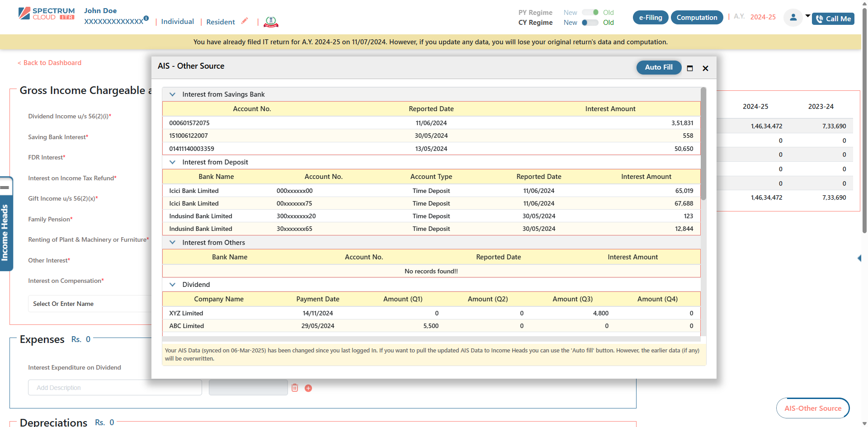868x427 pixels.
Task: Click the hamburger icon on Income Heads tab
Action: click(x=5, y=187)
